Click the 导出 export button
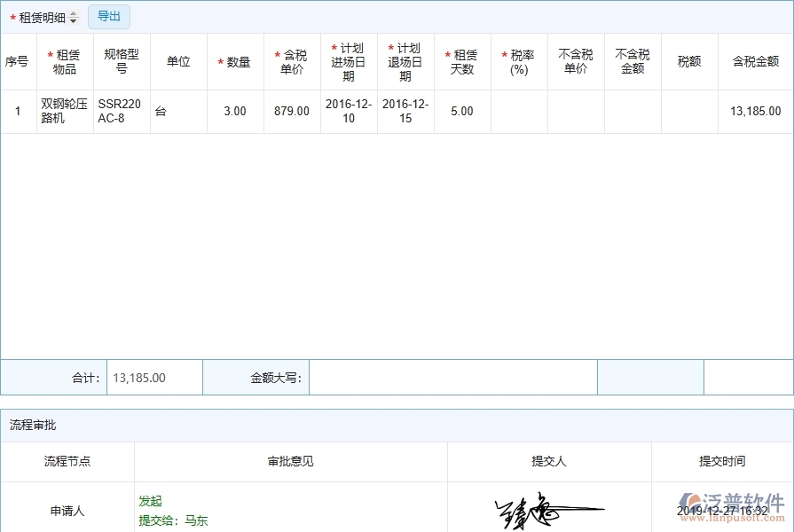This screenshot has width=794, height=532. (108, 16)
